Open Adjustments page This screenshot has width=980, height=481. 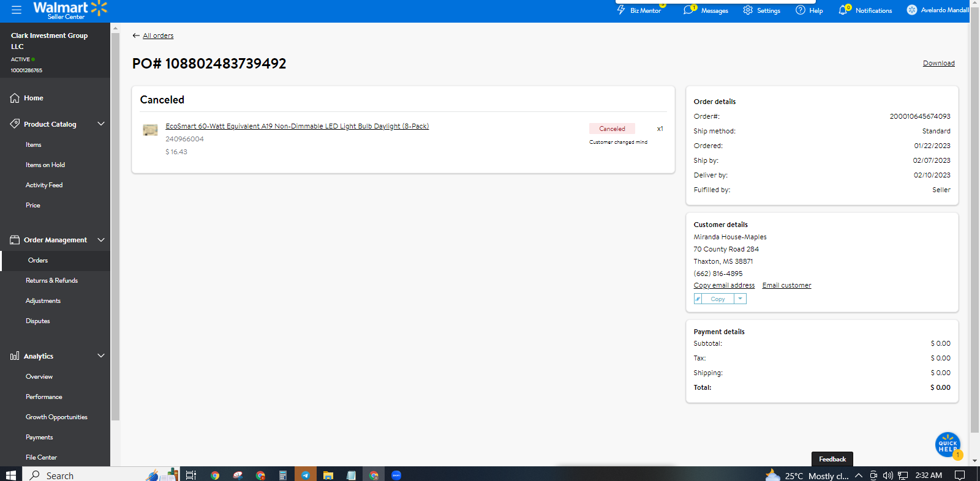[43, 301]
